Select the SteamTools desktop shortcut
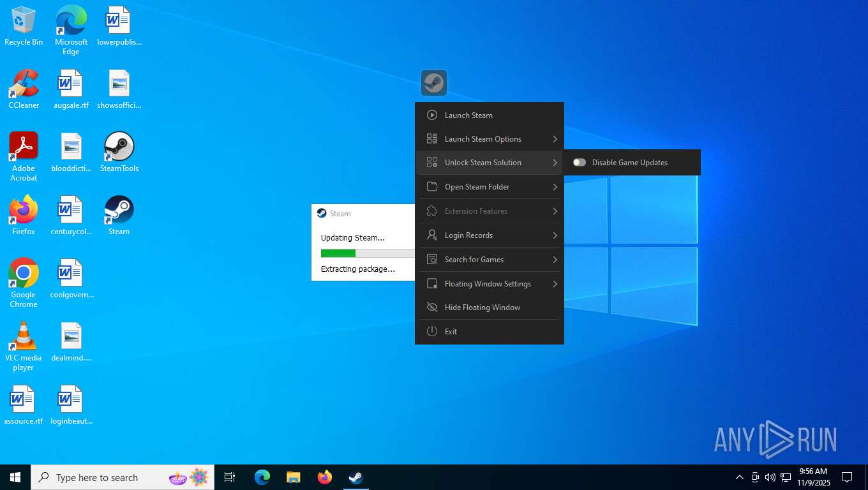Screen dimensions: 868x490 pyautogui.click(x=119, y=152)
